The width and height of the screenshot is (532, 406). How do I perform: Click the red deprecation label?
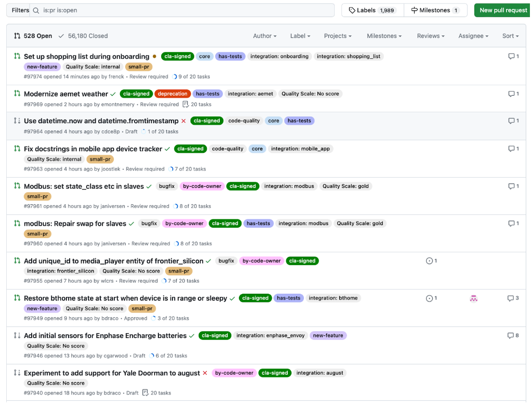point(172,94)
